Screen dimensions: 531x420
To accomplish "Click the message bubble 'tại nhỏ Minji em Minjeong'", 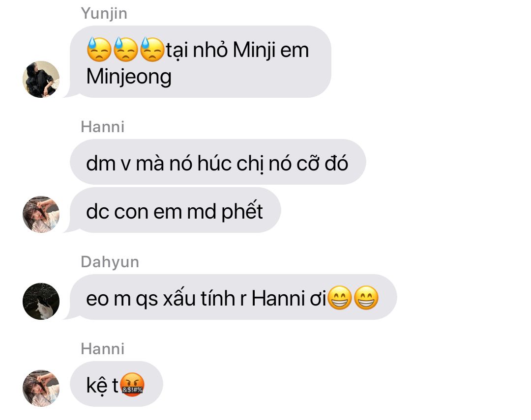I will pyautogui.click(x=201, y=61).
